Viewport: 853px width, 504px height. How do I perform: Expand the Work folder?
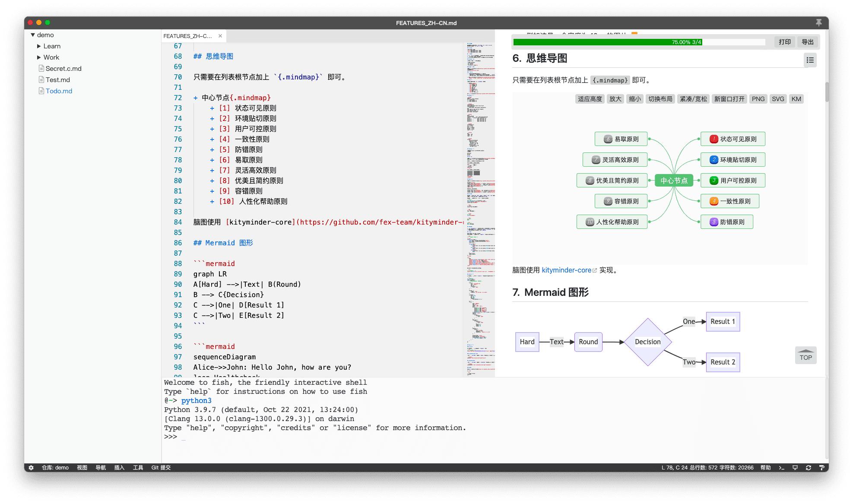[x=39, y=57]
